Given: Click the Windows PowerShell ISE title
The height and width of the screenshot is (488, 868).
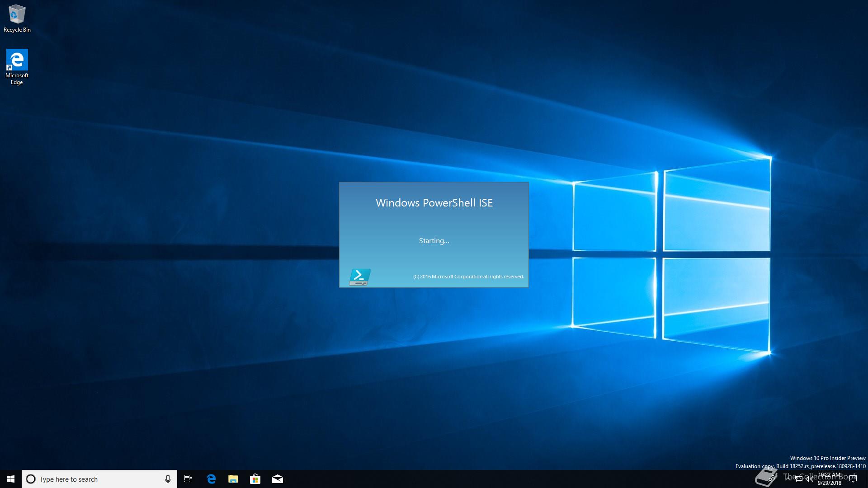Looking at the screenshot, I should click(434, 203).
